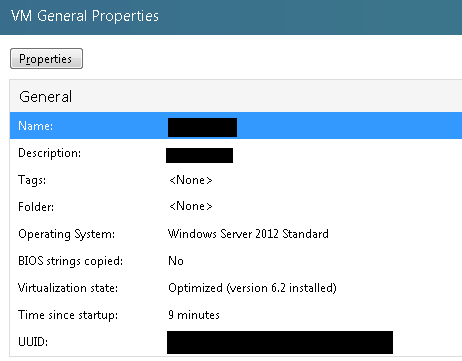Select the Folder value <None>
The image size is (462, 361).
(x=191, y=206)
